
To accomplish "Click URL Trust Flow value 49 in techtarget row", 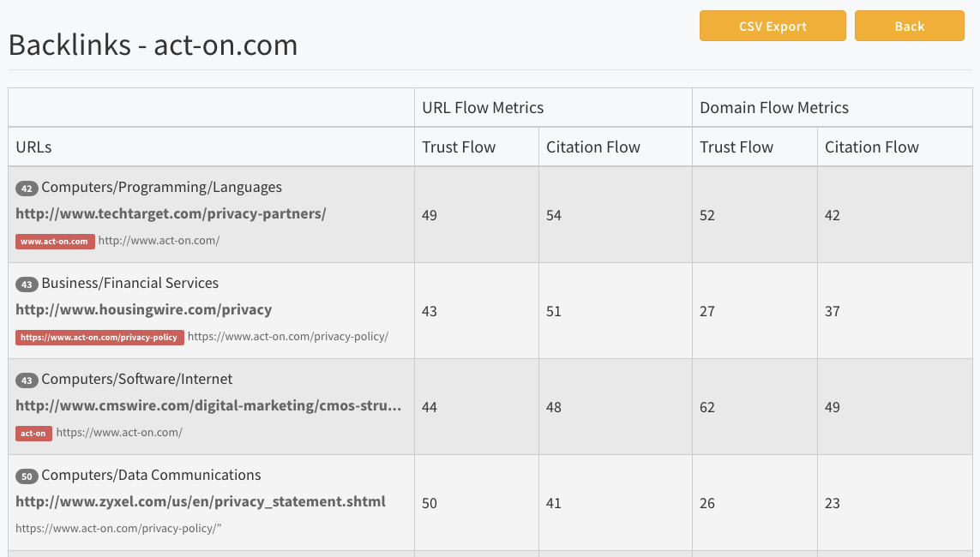I will [430, 215].
